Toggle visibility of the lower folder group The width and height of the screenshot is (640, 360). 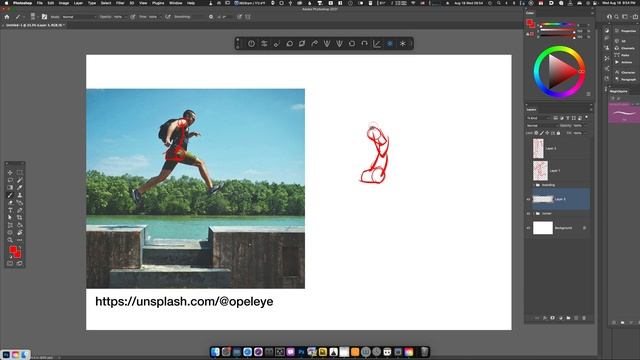(528, 213)
